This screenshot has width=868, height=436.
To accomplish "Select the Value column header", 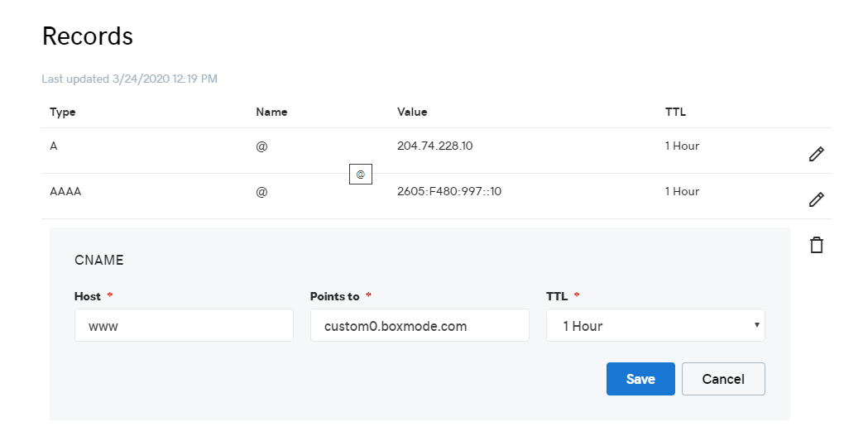I will pyautogui.click(x=412, y=112).
